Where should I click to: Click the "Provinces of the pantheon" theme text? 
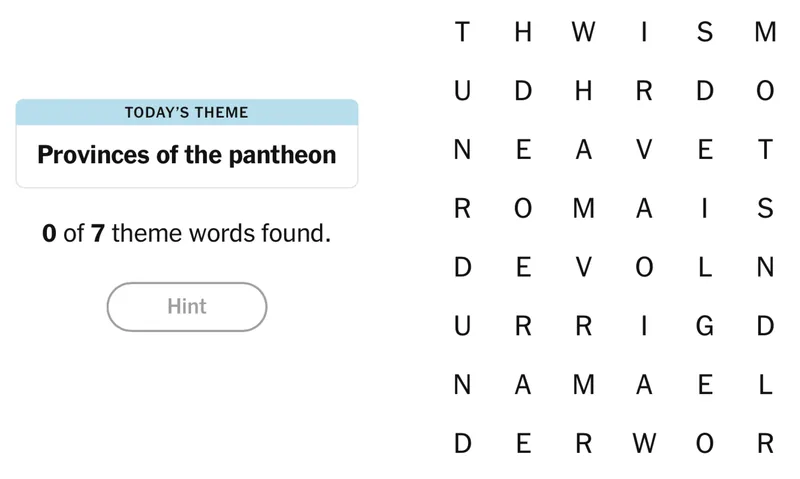(x=187, y=155)
